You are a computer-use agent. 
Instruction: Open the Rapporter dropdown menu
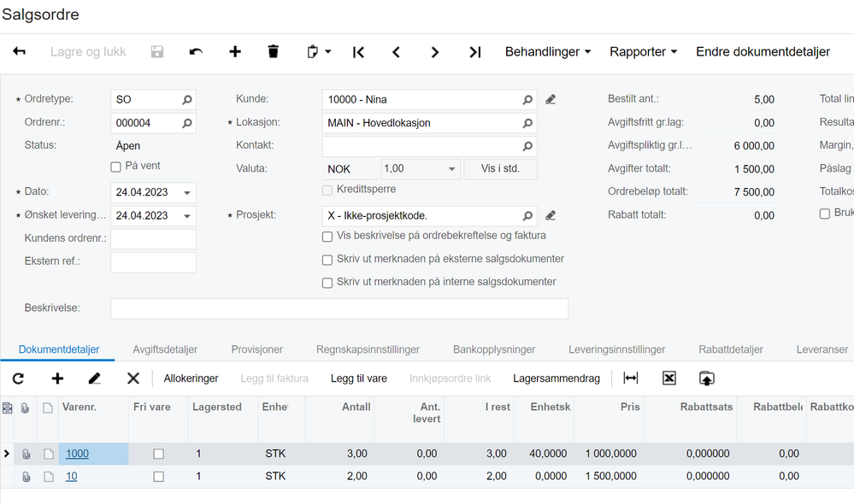coord(643,52)
